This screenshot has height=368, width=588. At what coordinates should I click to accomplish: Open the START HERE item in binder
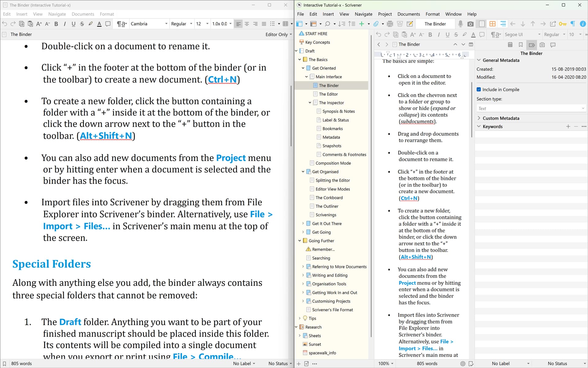click(316, 34)
